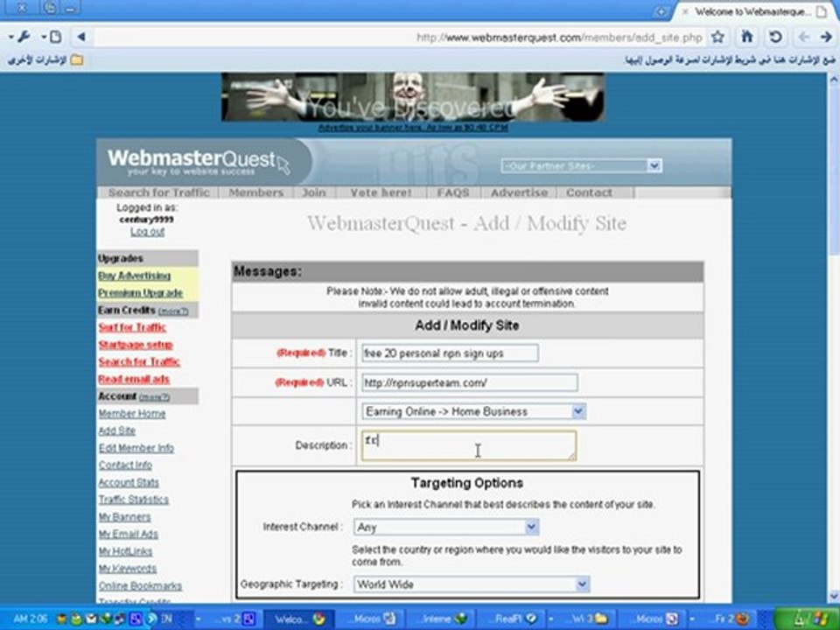Image resolution: width=840 pixels, height=630 pixels.
Task: Click the Go arrow beside address bar
Action: pyautogui.click(x=81, y=37)
